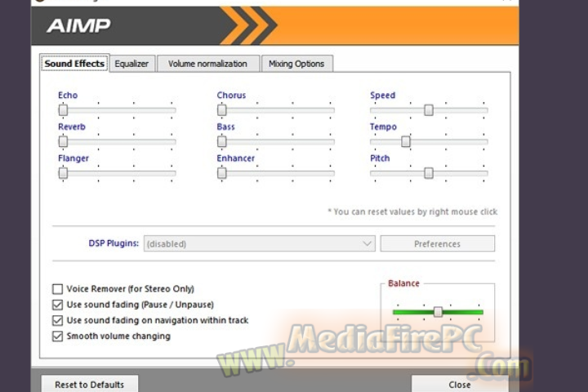Click the Echo slider handle
This screenshot has height=392, width=588.
63,110
